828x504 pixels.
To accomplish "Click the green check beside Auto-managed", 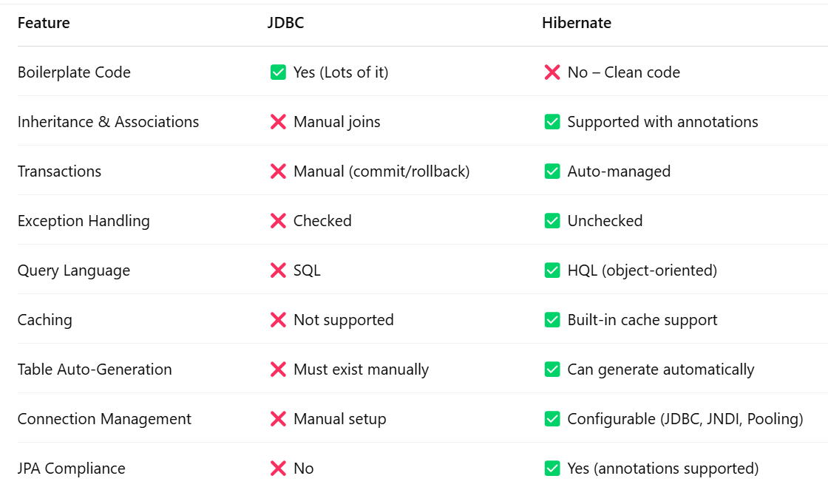I will 552,171.
